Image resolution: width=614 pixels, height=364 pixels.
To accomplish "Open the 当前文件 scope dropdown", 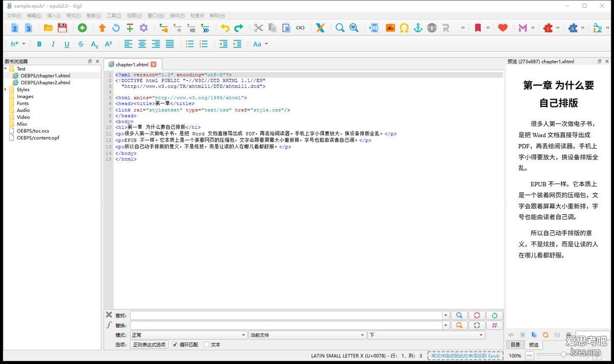I will 307,335.
